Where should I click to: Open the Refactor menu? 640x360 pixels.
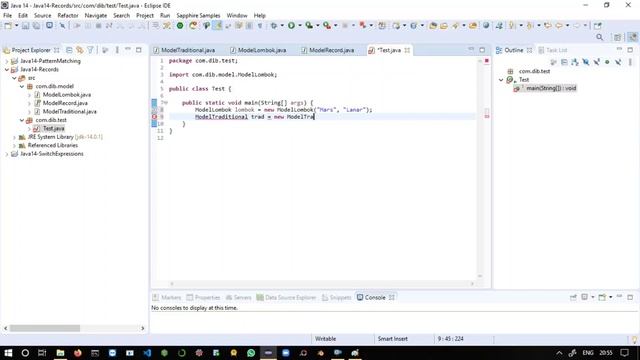pyautogui.click(x=68, y=16)
